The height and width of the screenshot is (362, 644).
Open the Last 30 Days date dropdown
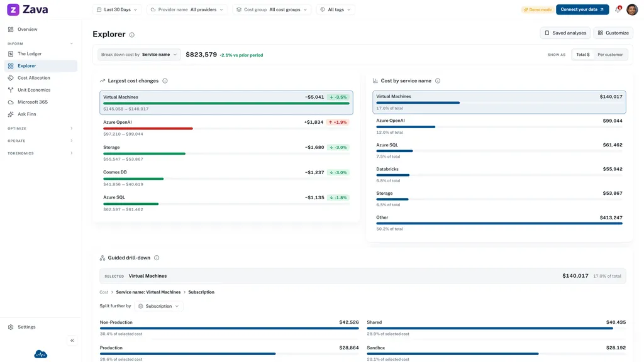point(117,9)
